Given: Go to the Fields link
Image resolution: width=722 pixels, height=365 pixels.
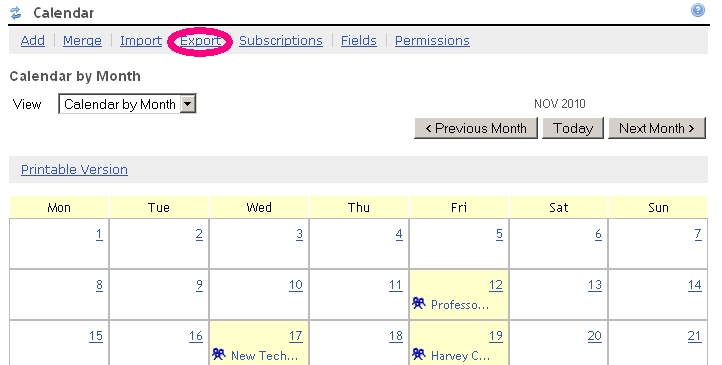Looking at the screenshot, I should click(x=359, y=41).
